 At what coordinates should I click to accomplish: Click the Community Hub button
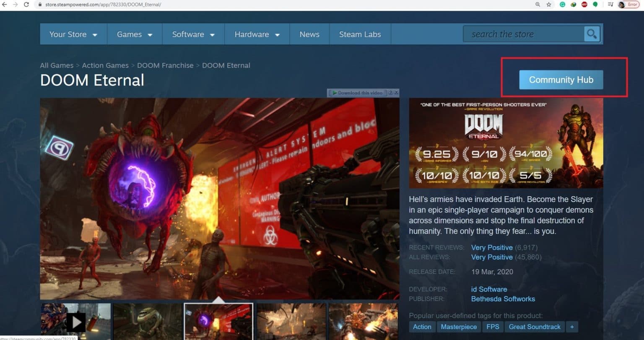561,80
